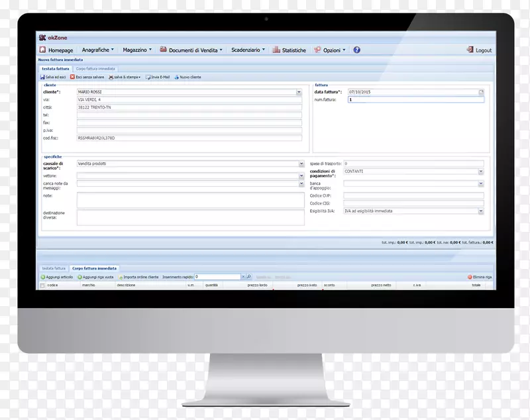The height and width of the screenshot is (420, 530).
Task: Click the Statistiche label
Action: click(293, 50)
